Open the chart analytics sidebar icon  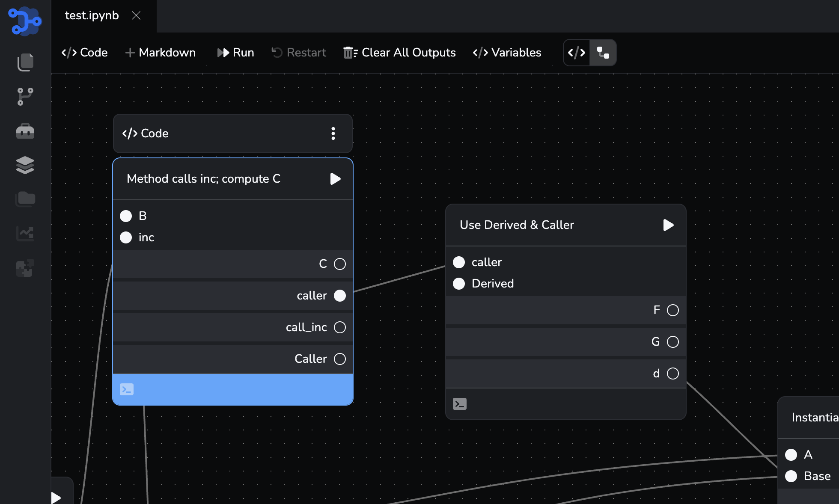[x=25, y=234]
